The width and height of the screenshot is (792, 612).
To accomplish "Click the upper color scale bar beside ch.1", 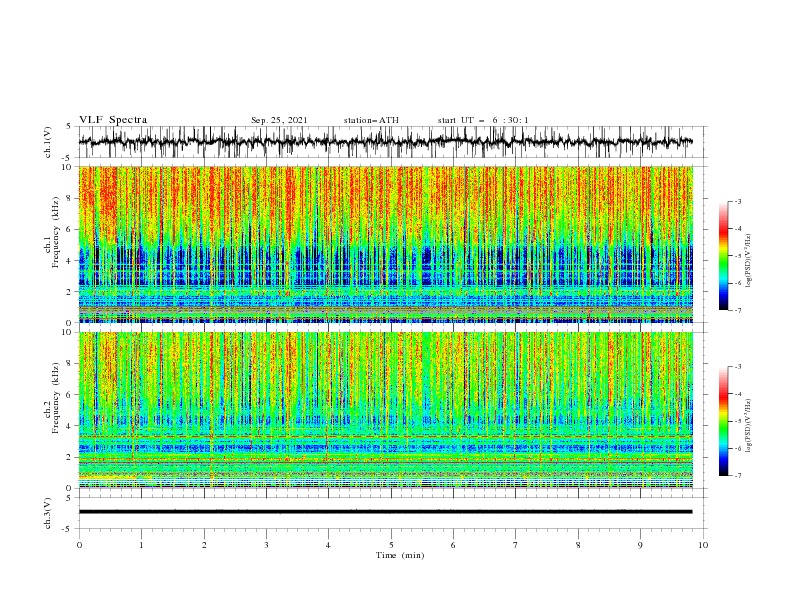I will click(723, 256).
